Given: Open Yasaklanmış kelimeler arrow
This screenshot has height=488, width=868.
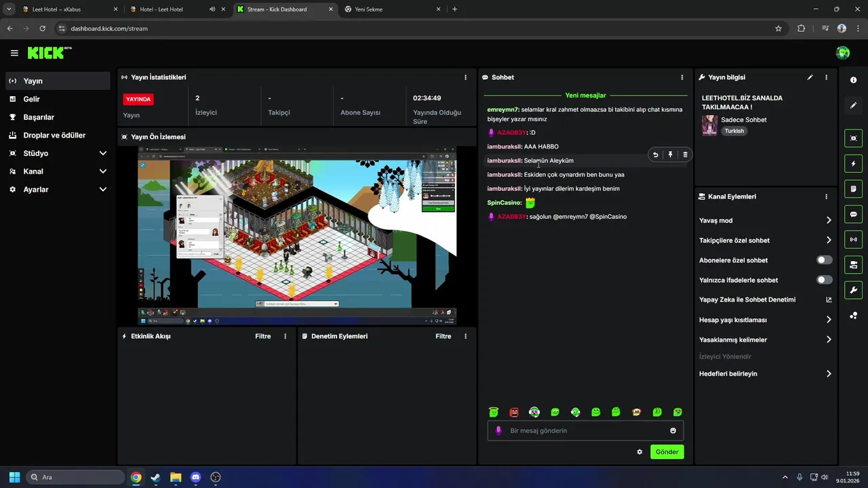Looking at the screenshot, I should tap(829, 340).
